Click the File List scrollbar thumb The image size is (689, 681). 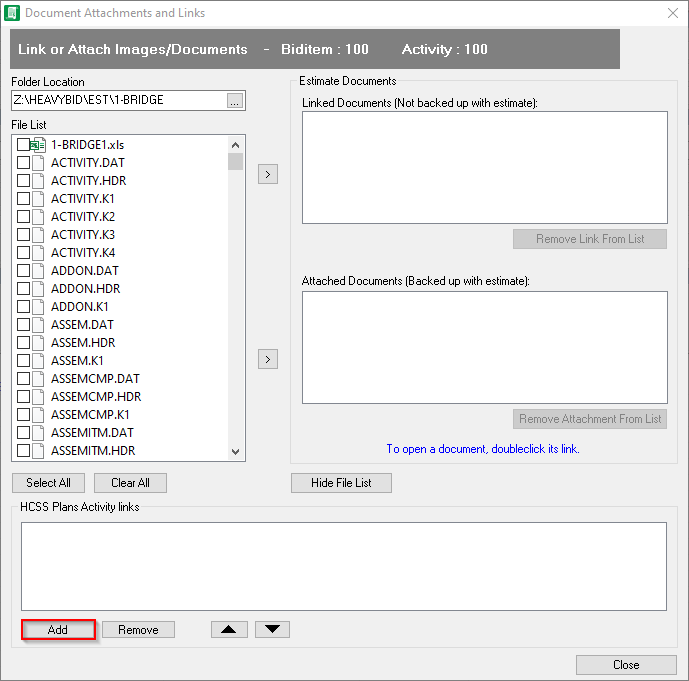coord(236,161)
